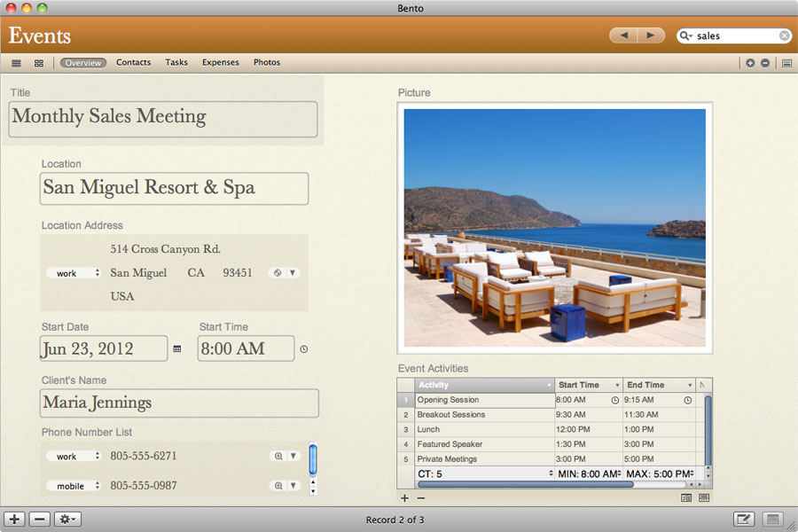Clear the 'sales' search text

pyautogui.click(x=785, y=36)
